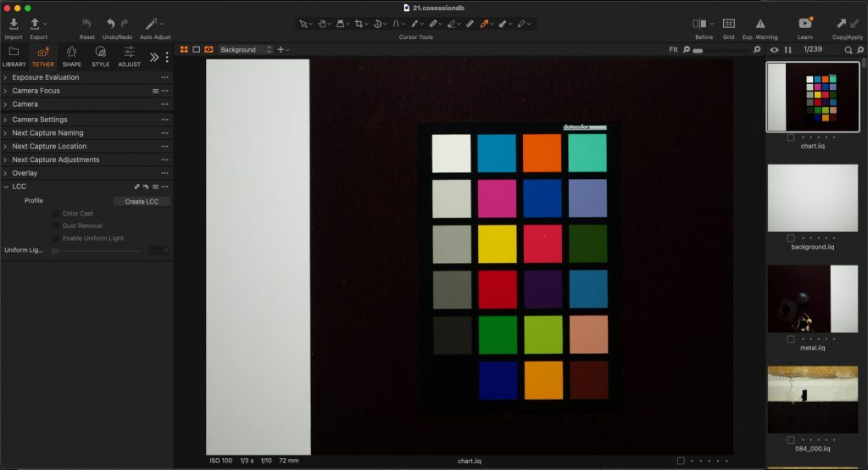The image size is (868, 470).
Task: Select the Pan hand cursor tool
Action: coord(324,25)
